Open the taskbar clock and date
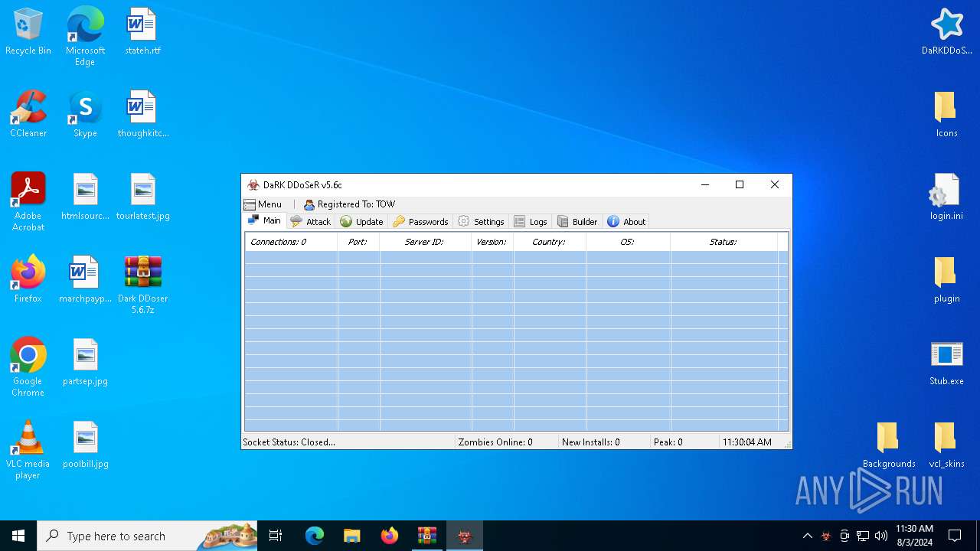 click(x=914, y=536)
